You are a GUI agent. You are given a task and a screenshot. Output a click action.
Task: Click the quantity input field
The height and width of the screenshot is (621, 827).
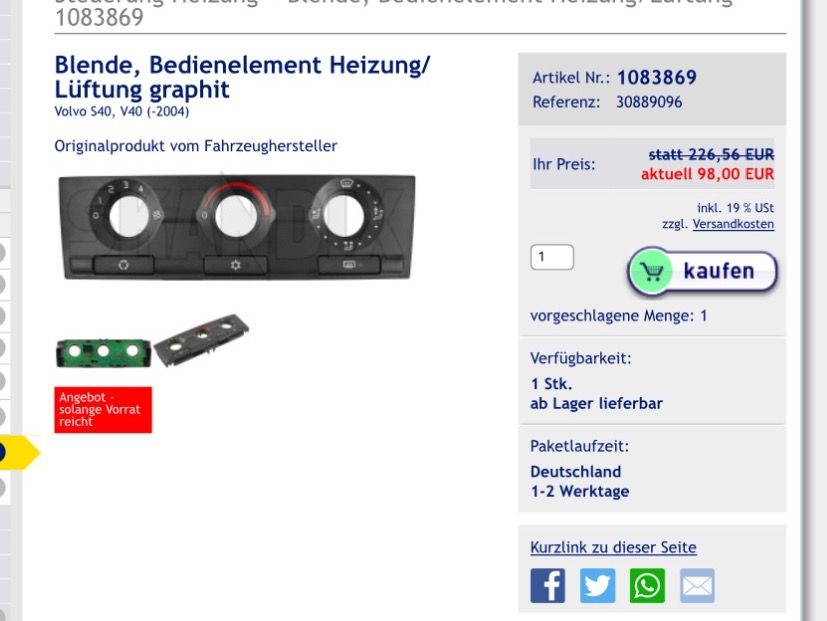click(552, 257)
